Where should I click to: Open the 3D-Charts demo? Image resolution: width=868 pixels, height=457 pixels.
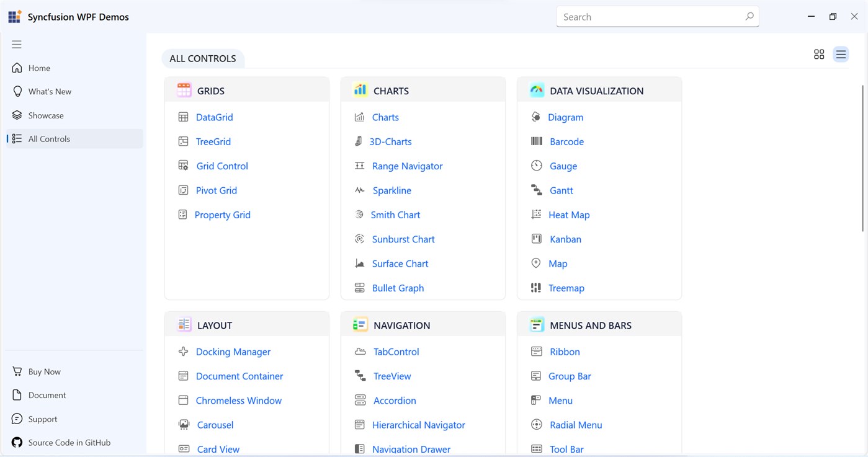[x=391, y=141]
